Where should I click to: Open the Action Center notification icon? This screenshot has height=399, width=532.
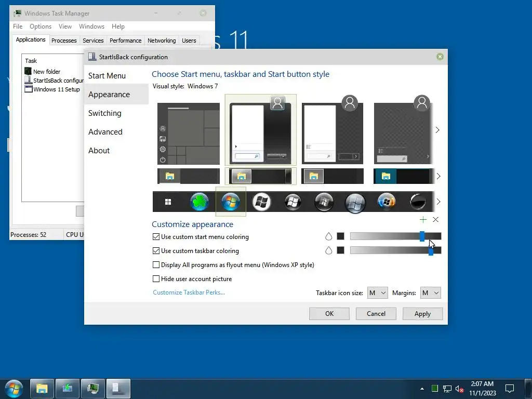pyautogui.click(x=510, y=389)
